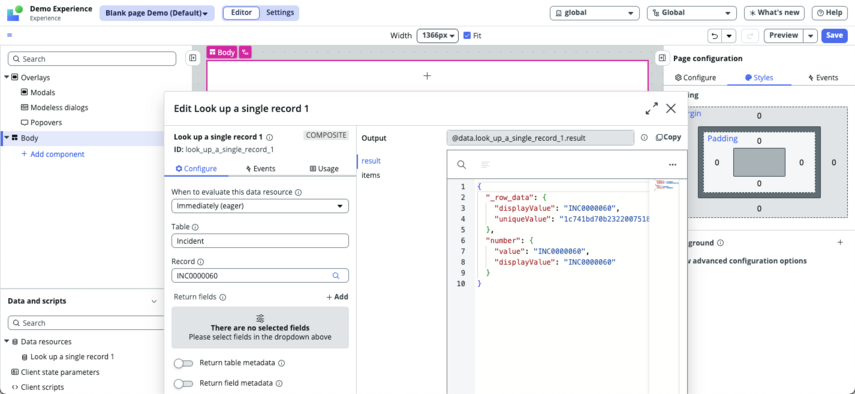Click the Table input showing Incident
855x394 pixels.
tap(260, 241)
